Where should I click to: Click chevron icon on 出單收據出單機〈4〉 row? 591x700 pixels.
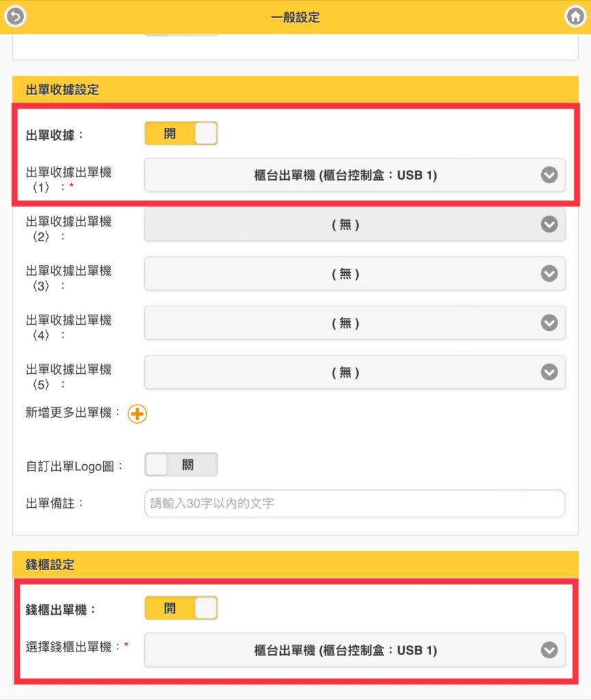(549, 323)
